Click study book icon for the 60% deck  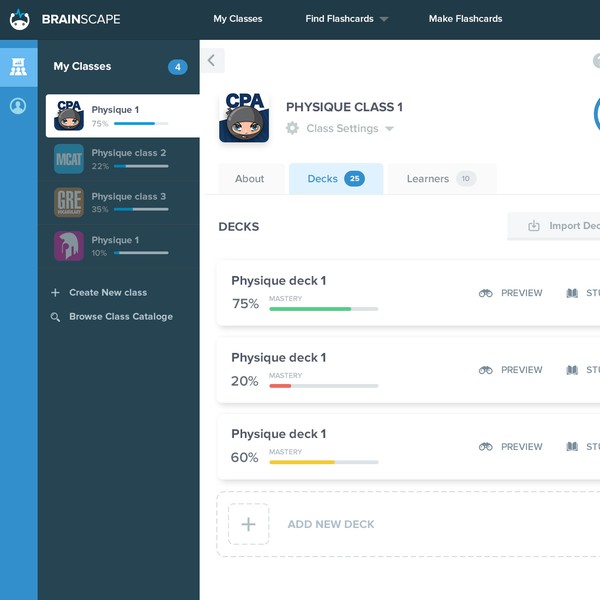572,447
